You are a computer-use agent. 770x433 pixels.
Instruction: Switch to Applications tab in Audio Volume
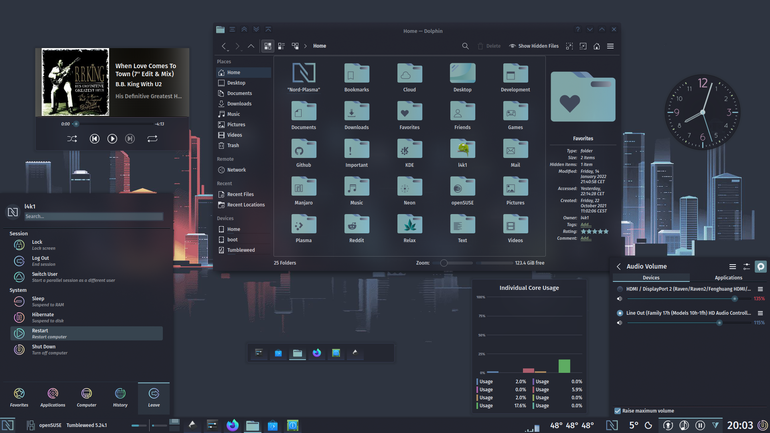click(x=728, y=278)
